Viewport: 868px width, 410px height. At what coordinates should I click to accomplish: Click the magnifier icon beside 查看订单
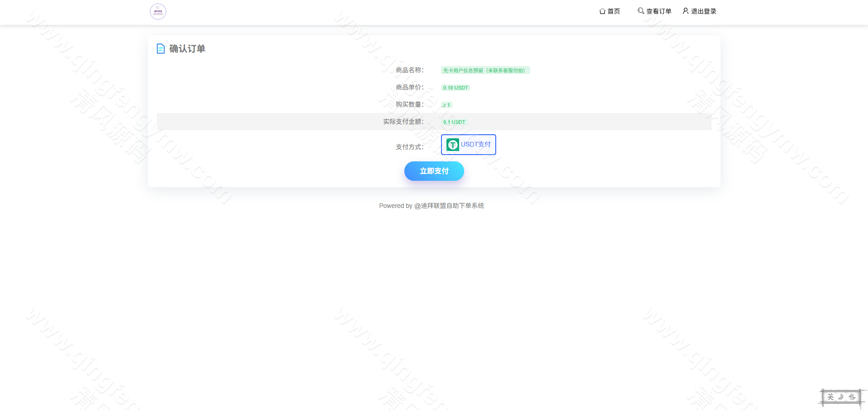click(641, 11)
